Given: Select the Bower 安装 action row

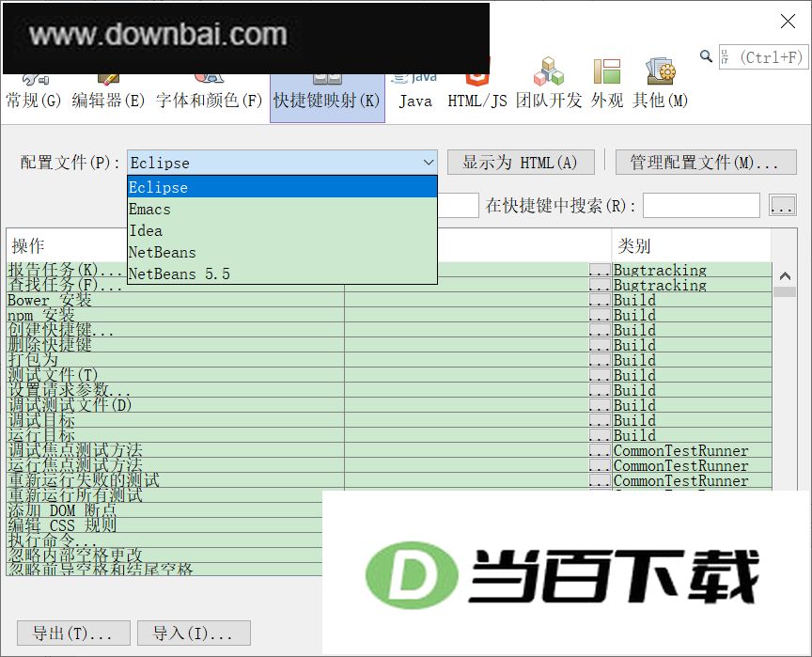Looking at the screenshot, I should (x=175, y=300).
